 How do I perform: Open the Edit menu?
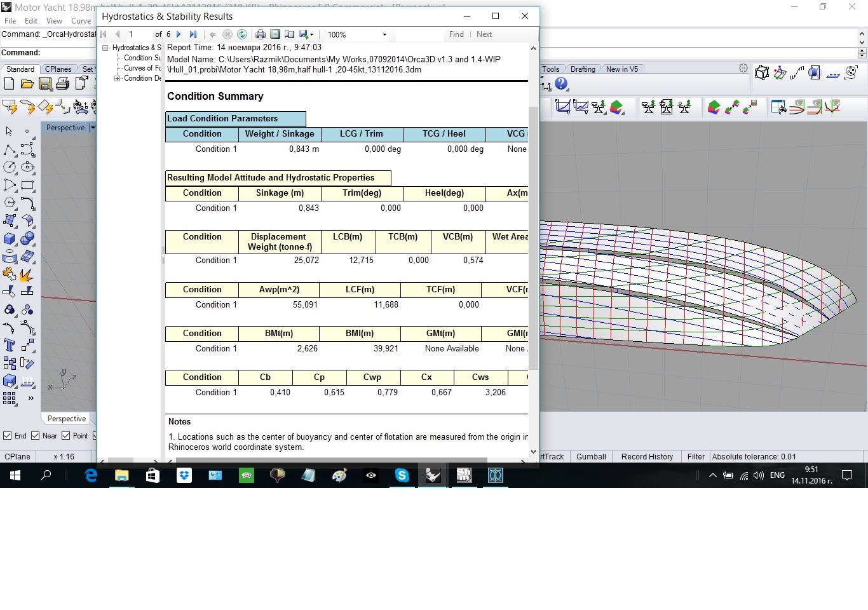tap(31, 21)
